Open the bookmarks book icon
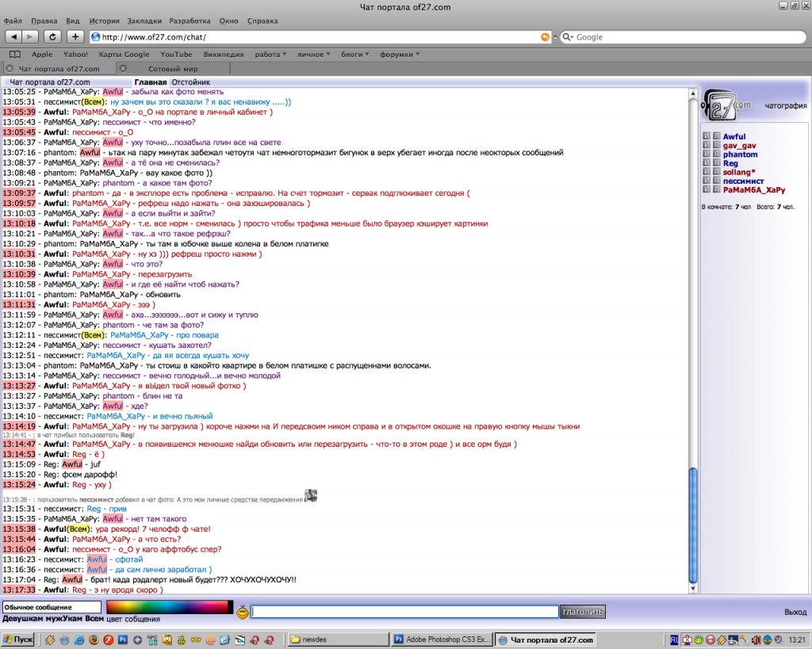The height and width of the screenshot is (649, 812). click(x=14, y=55)
